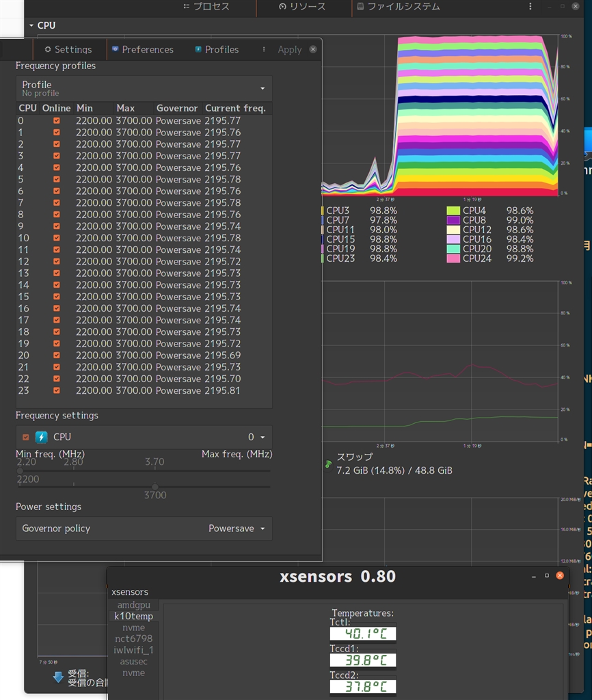Toggle Online checkbox for CPU 23
Image resolution: width=592 pixels, height=700 pixels.
click(x=57, y=391)
